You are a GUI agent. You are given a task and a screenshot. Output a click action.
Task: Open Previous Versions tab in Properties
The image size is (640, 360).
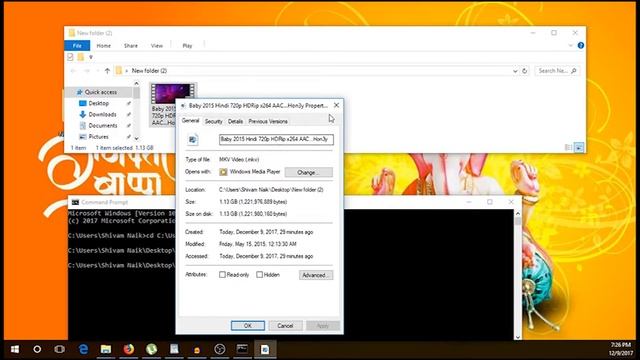[x=268, y=122]
